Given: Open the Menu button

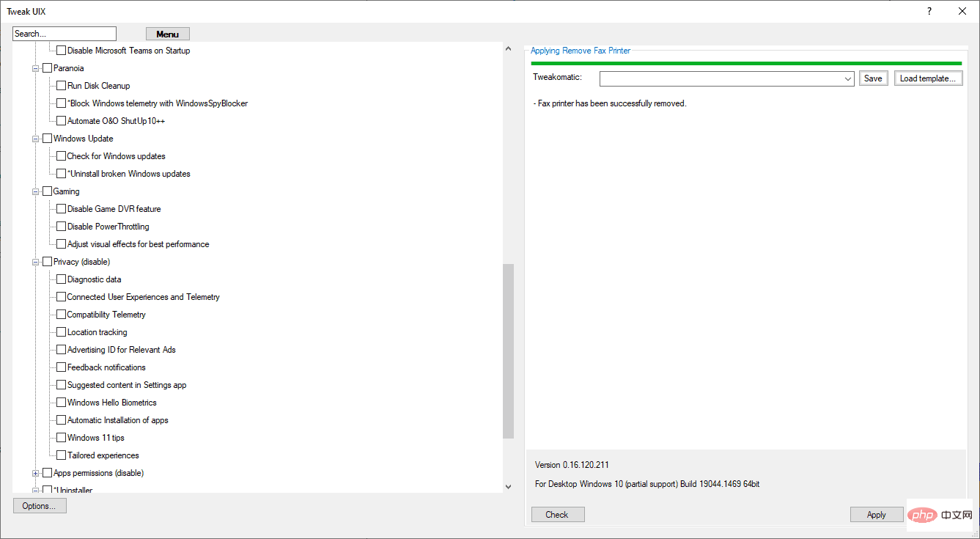Looking at the screenshot, I should click(168, 34).
